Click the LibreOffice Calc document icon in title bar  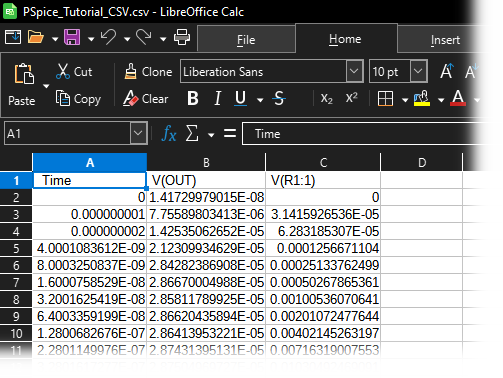point(10,11)
